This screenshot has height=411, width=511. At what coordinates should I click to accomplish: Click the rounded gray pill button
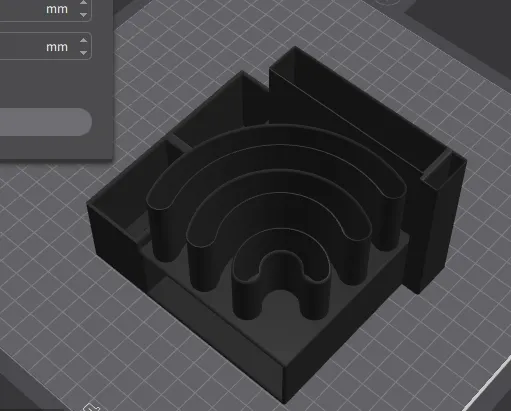(x=46, y=122)
